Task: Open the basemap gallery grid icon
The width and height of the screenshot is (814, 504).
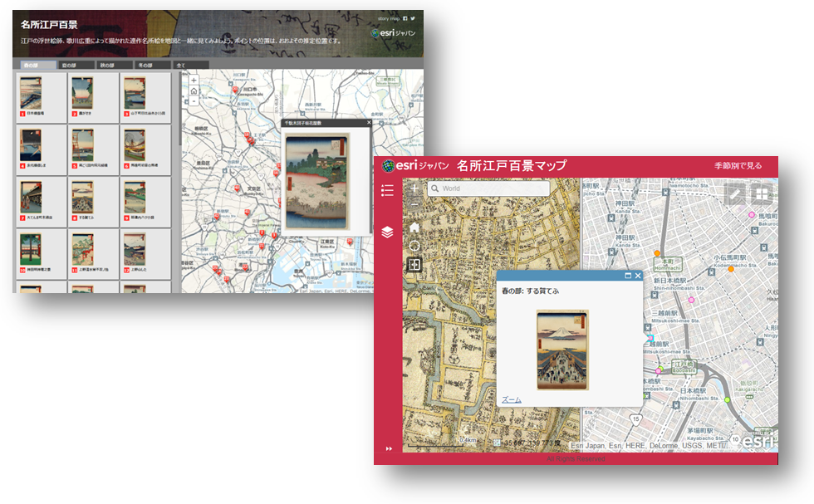Action: point(762,194)
